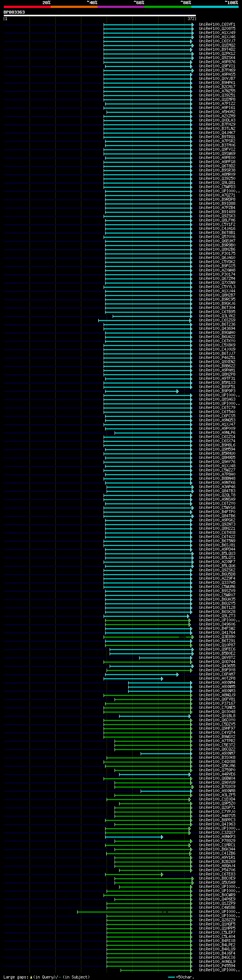Click the short cyan alignment bar for UniRef100_A0T2P8

(x=133, y=679)
